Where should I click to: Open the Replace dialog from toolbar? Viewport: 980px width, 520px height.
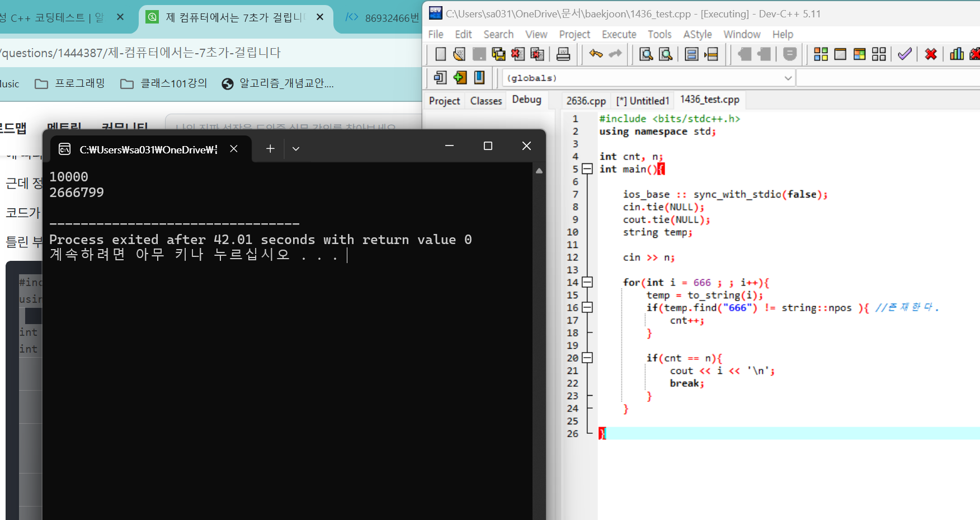coord(666,54)
